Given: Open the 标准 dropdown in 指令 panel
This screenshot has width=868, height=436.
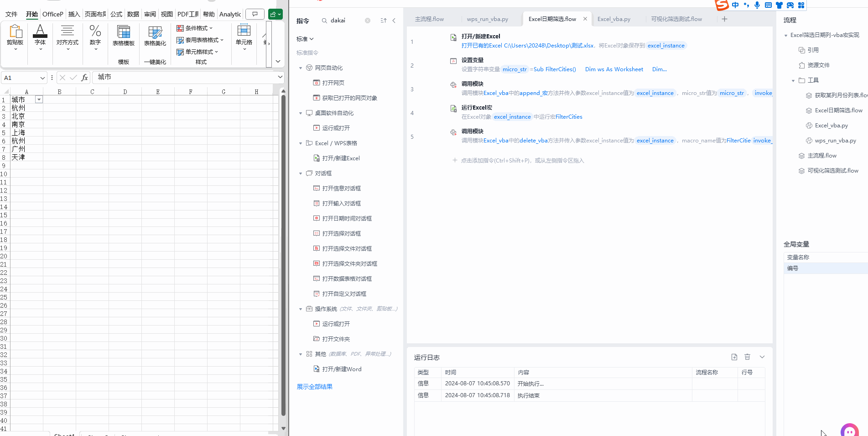Looking at the screenshot, I should coord(305,39).
